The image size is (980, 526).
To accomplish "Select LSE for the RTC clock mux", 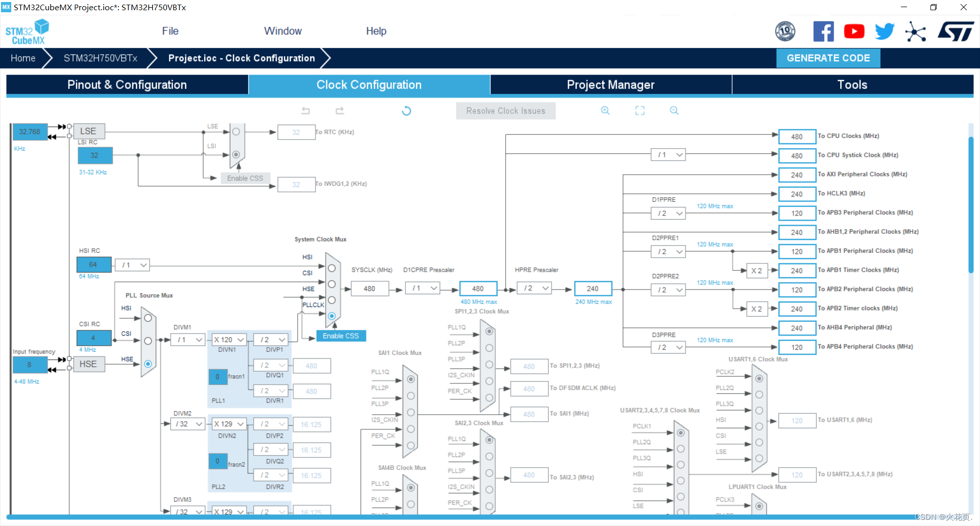I will (x=236, y=132).
